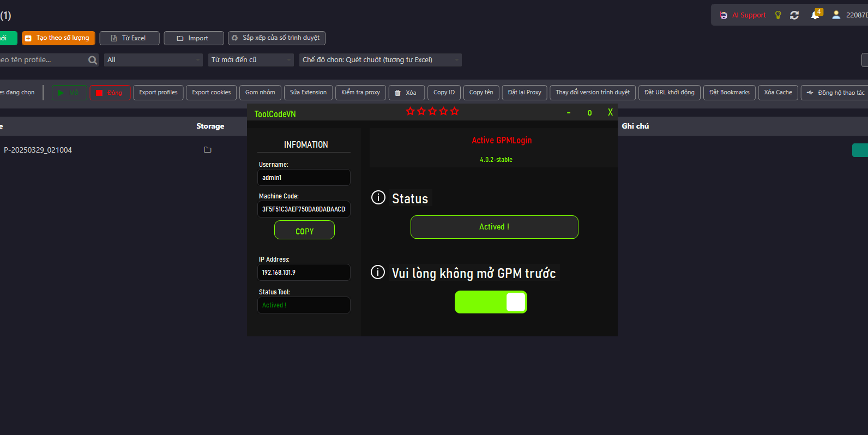Click the IP Address field
Image resolution: width=868 pixels, height=435 pixels.
[x=304, y=273]
